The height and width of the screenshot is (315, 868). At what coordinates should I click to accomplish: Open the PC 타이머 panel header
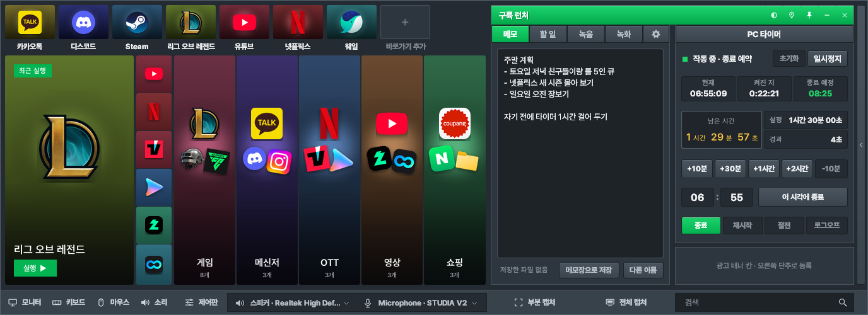click(764, 34)
